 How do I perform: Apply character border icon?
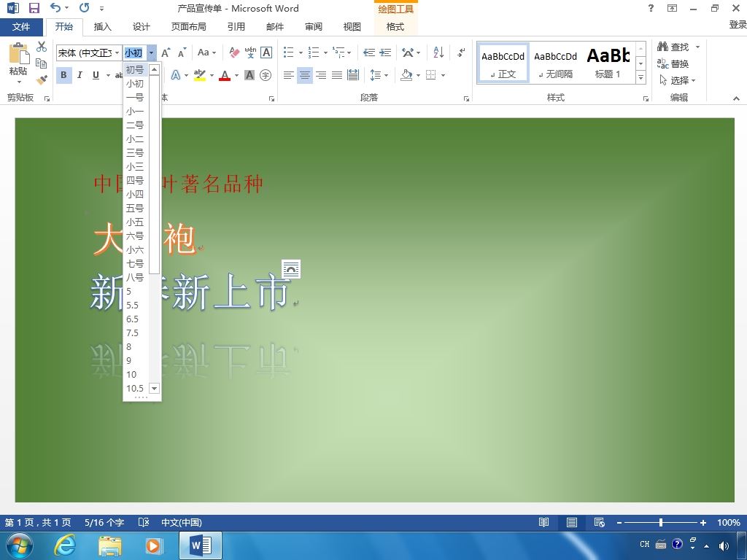click(266, 52)
